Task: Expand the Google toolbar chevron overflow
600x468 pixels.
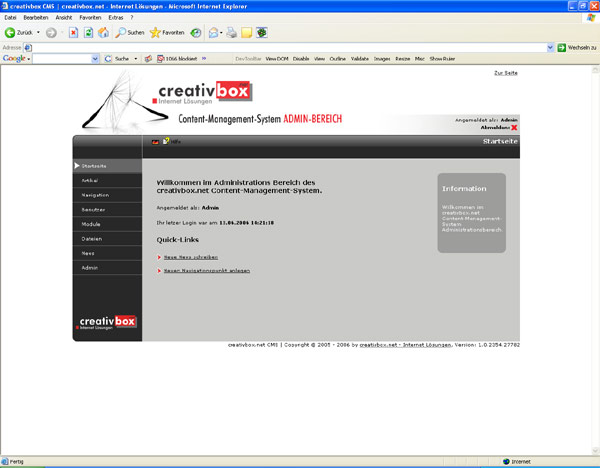Action: tap(204, 59)
